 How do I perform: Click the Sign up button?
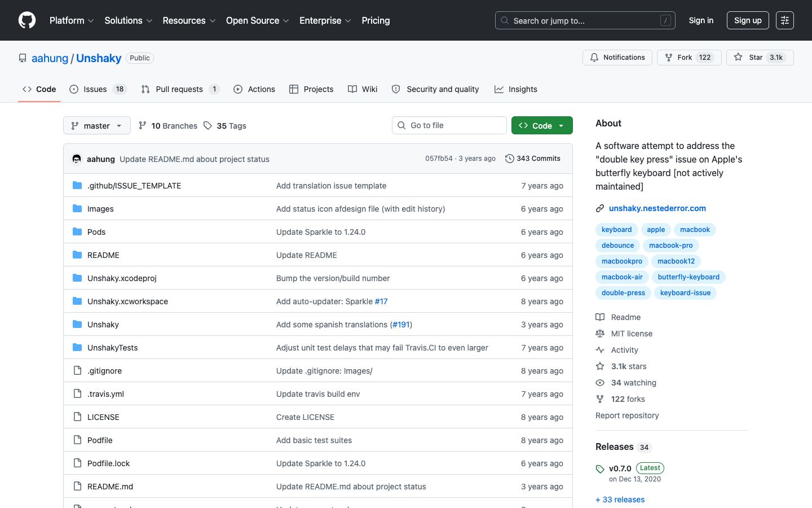(748, 20)
